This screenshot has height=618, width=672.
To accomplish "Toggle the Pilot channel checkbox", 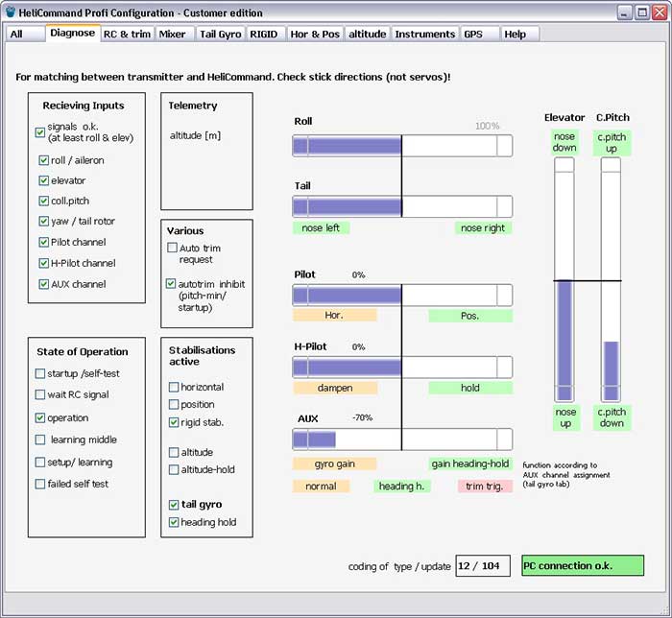I will [x=44, y=242].
